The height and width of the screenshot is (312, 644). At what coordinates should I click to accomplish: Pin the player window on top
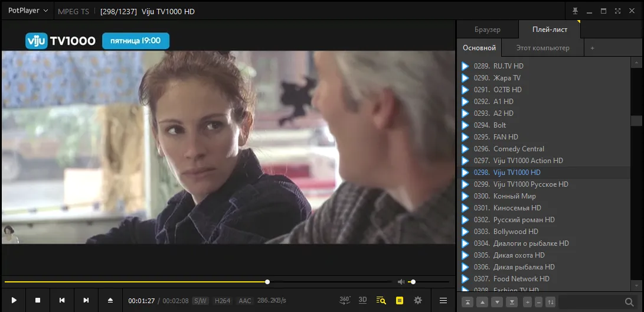[x=575, y=11]
